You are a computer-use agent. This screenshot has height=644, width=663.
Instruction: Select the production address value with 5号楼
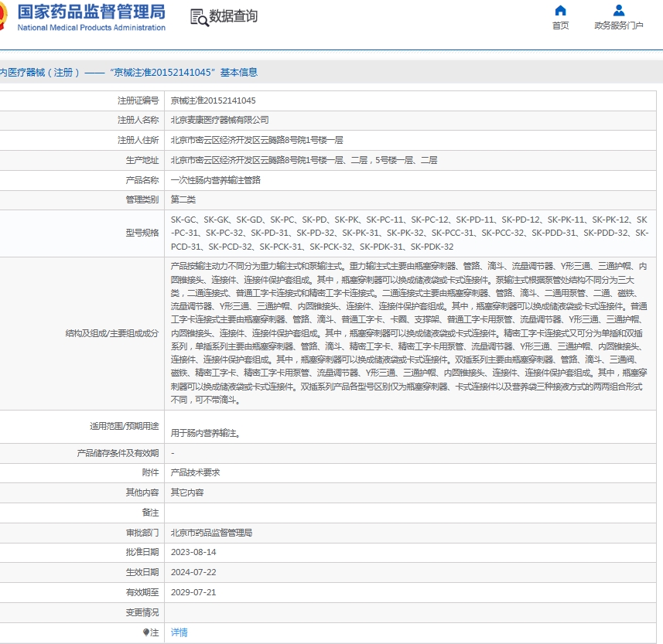coord(304,160)
